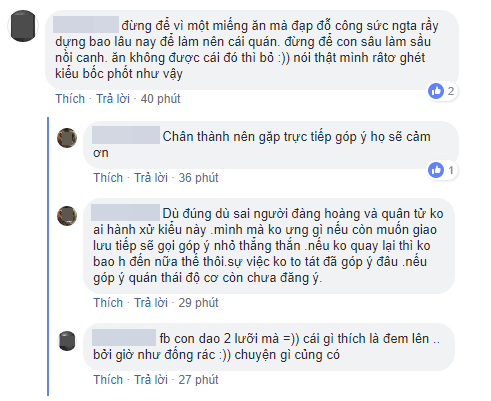Click blurred author name of top comment

click(x=86, y=24)
